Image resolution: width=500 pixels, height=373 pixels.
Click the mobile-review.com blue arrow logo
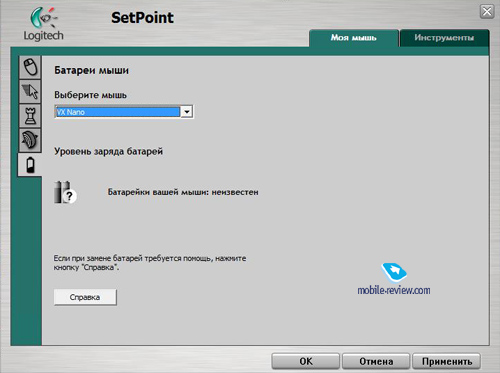(394, 272)
